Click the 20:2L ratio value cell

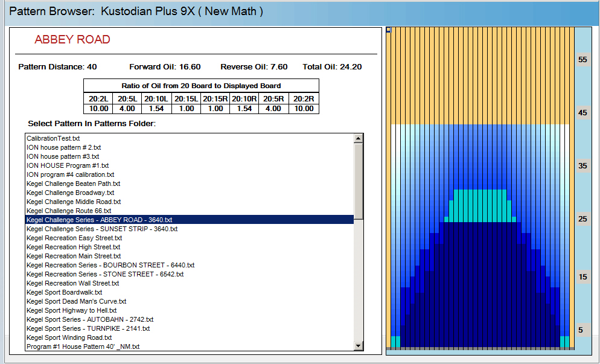pos(98,109)
